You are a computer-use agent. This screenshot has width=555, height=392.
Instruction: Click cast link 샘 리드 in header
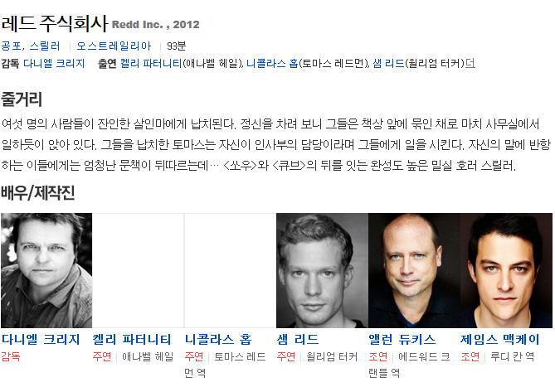(388, 63)
